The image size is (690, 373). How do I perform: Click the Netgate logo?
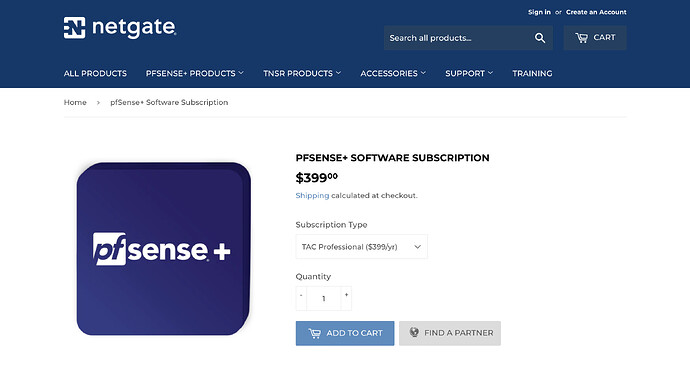pos(120,28)
